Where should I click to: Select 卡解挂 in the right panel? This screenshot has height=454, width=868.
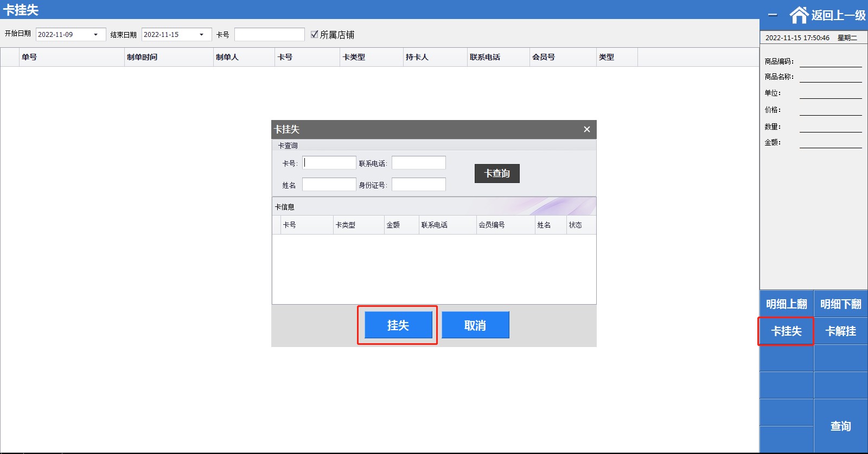[x=841, y=331]
